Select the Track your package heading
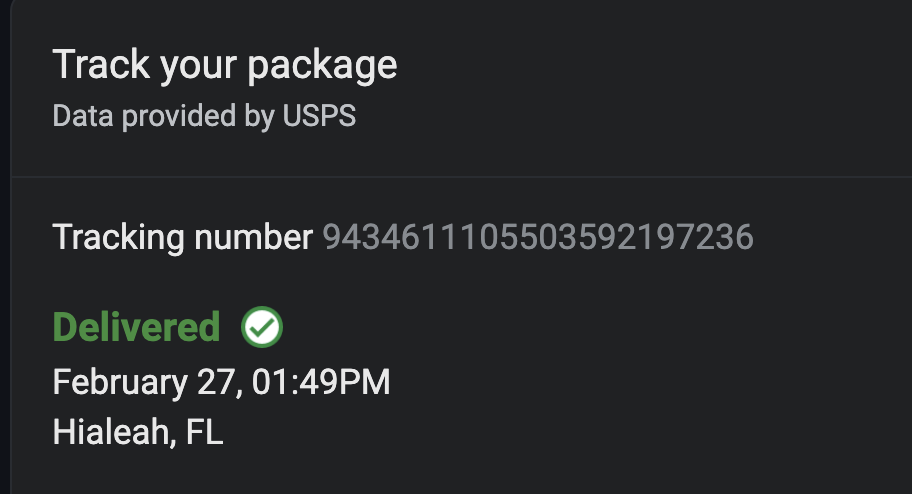912x494 pixels. [225, 65]
